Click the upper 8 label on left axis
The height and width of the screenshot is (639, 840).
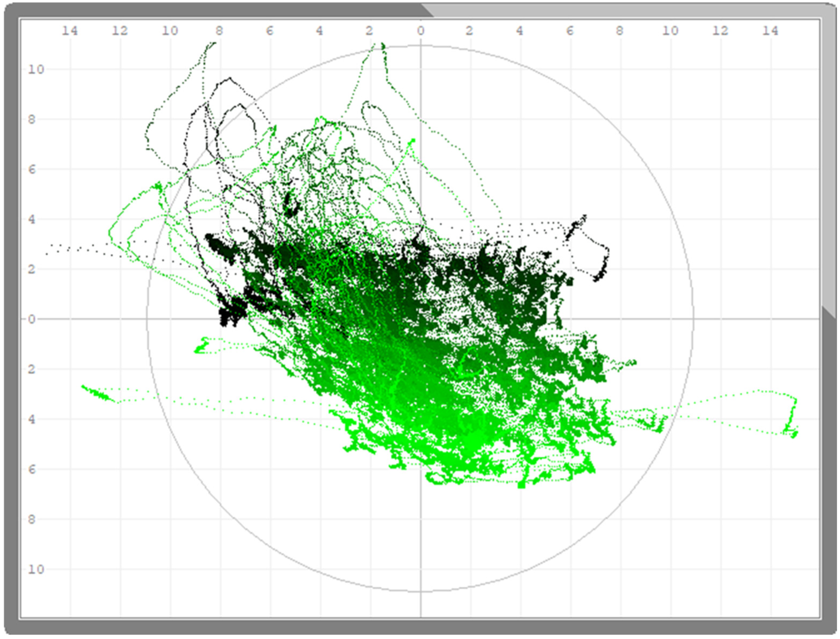click(31, 119)
